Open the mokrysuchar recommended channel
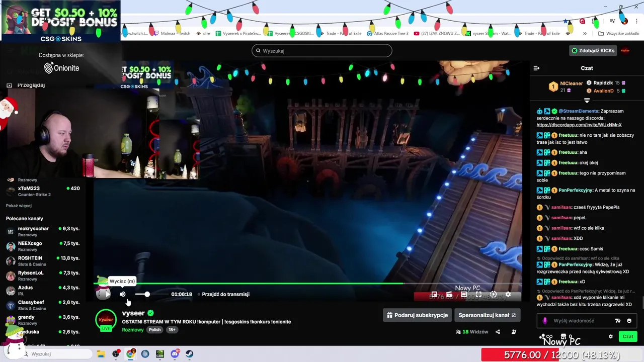644x362 pixels. point(43,231)
